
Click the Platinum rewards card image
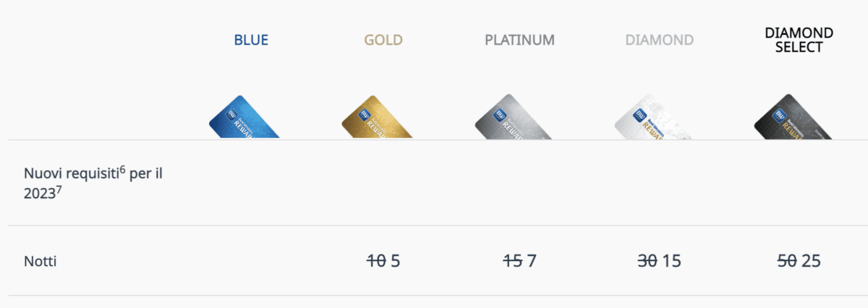pyautogui.click(x=512, y=117)
